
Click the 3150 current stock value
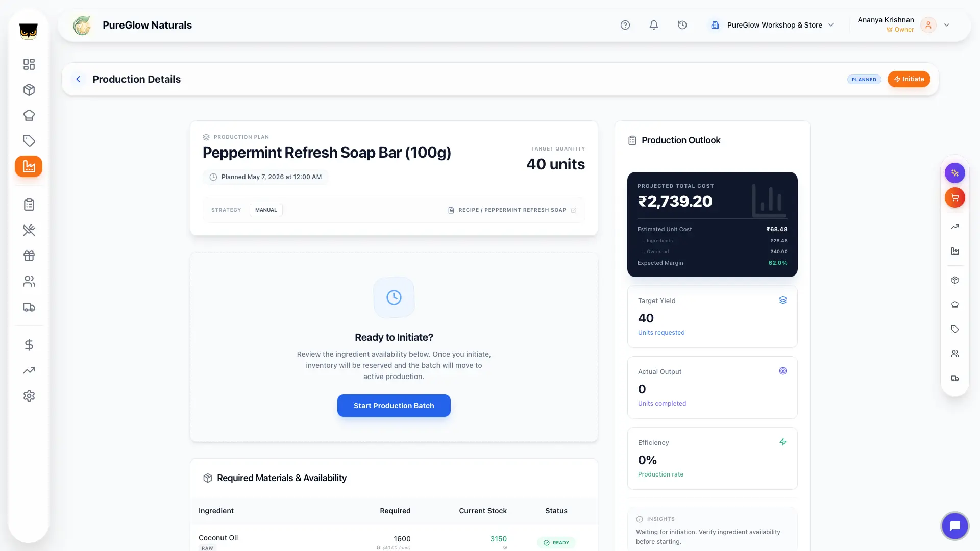pos(498,539)
